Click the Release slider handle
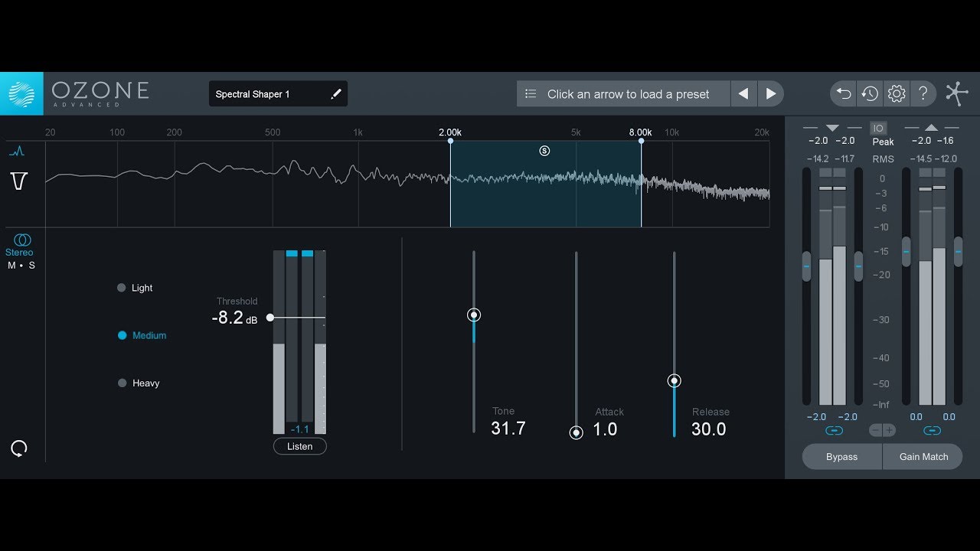Image resolution: width=980 pixels, height=551 pixels. click(674, 380)
